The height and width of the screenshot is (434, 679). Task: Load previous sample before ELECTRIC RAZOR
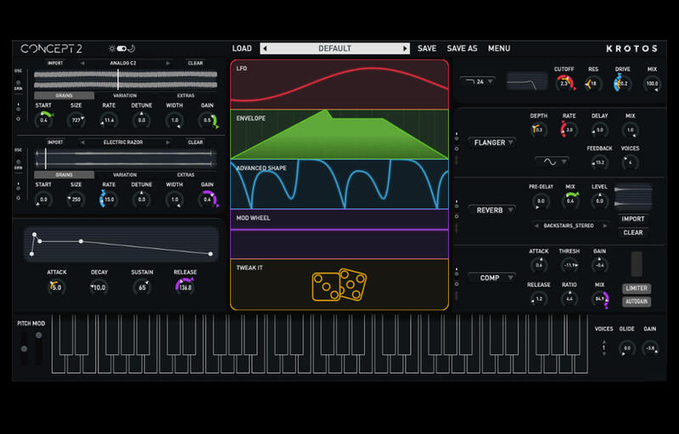[x=82, y=143]
